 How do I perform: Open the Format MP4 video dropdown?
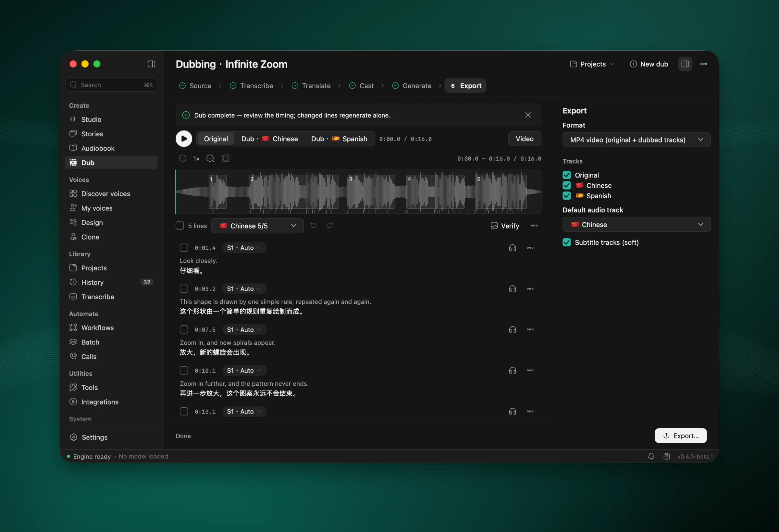[x=636, y=140]
